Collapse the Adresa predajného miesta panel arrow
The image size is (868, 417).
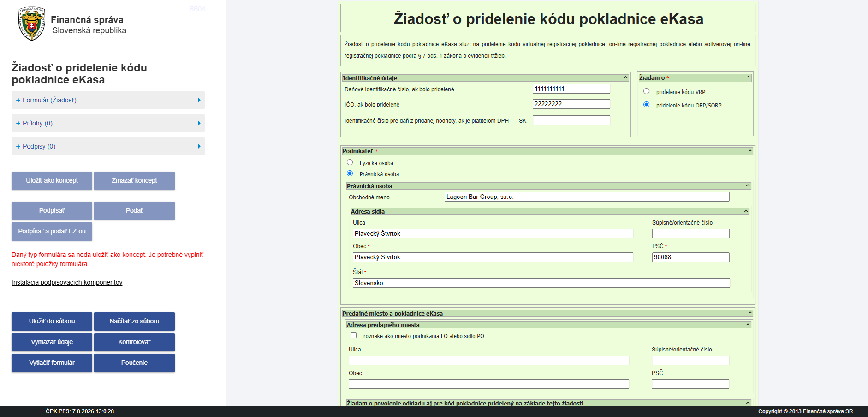[x=748, y=325]
